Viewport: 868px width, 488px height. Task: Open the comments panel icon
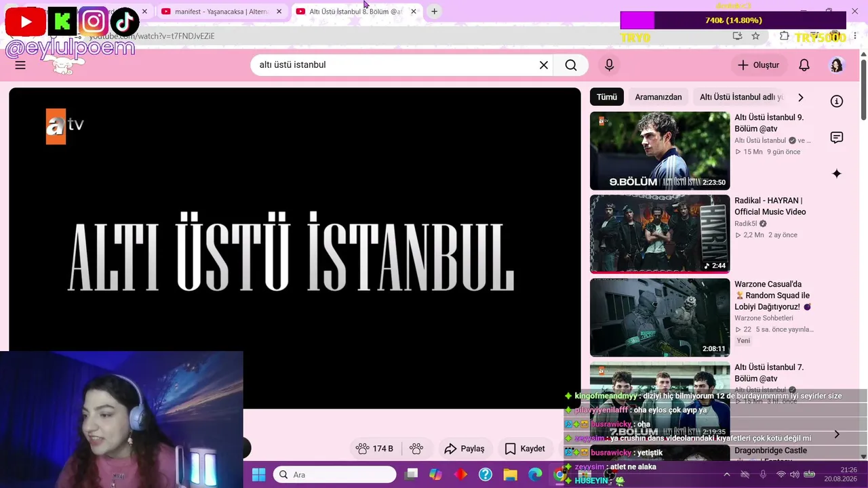tap(837, 138)
